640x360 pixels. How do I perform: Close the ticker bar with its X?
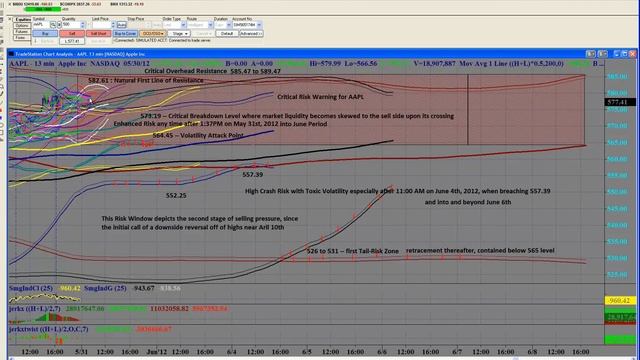[10, 4]
